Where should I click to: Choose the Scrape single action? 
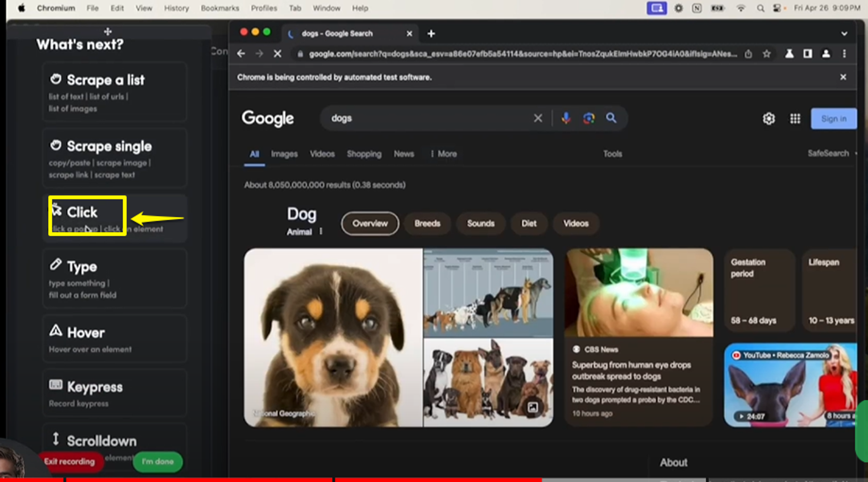click(x=115, y=158)
